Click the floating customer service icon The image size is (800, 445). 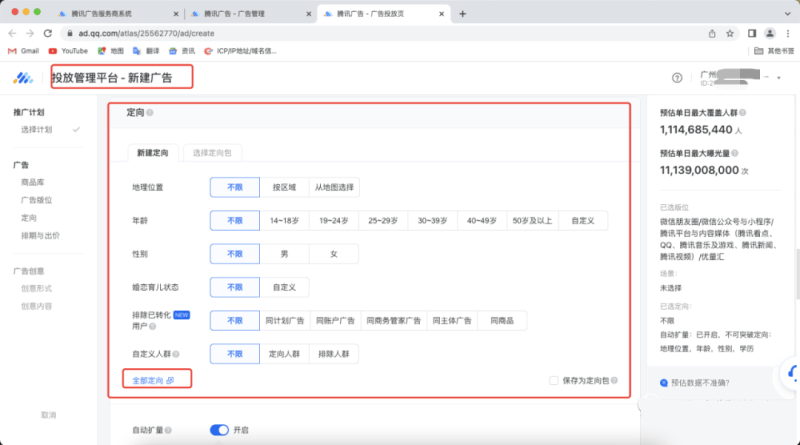click(792, 374)
